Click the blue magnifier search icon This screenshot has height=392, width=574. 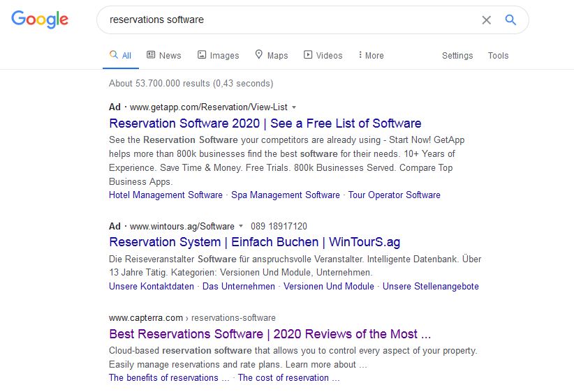[510, 20]
